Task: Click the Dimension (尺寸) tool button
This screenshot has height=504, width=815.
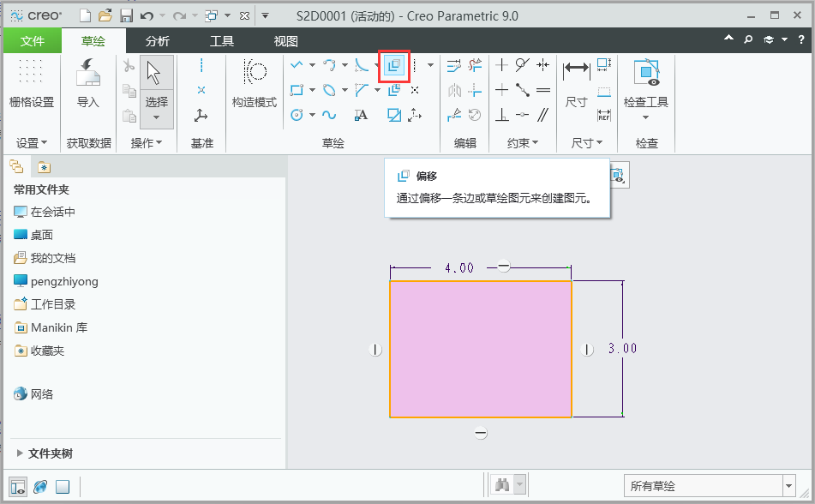Action: pyautogui.click(x=577, y=84)
